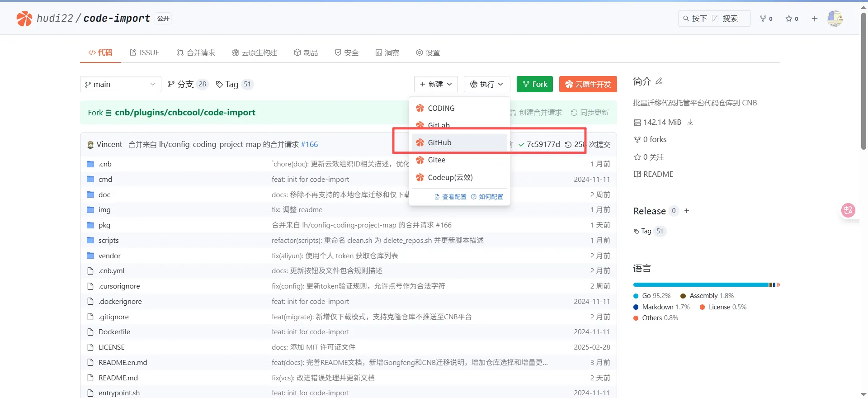Select GitHub from the menu
The image size is (868, 398).
459,143
